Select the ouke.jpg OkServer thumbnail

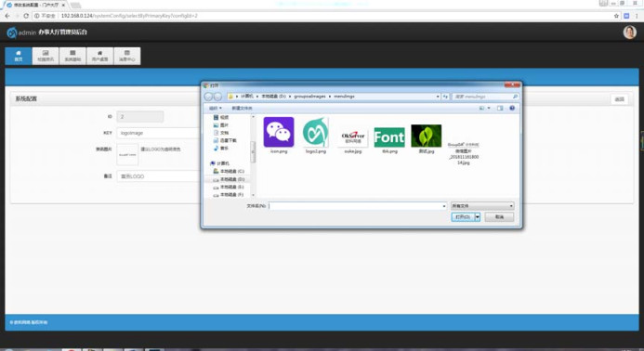coord(353,137)
